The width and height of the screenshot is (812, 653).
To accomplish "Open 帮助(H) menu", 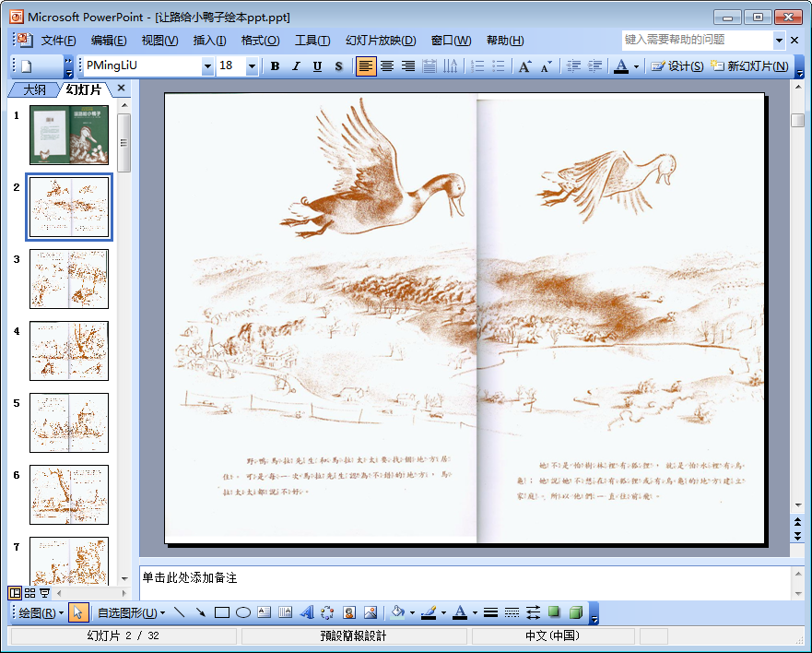I will point(505,41).
